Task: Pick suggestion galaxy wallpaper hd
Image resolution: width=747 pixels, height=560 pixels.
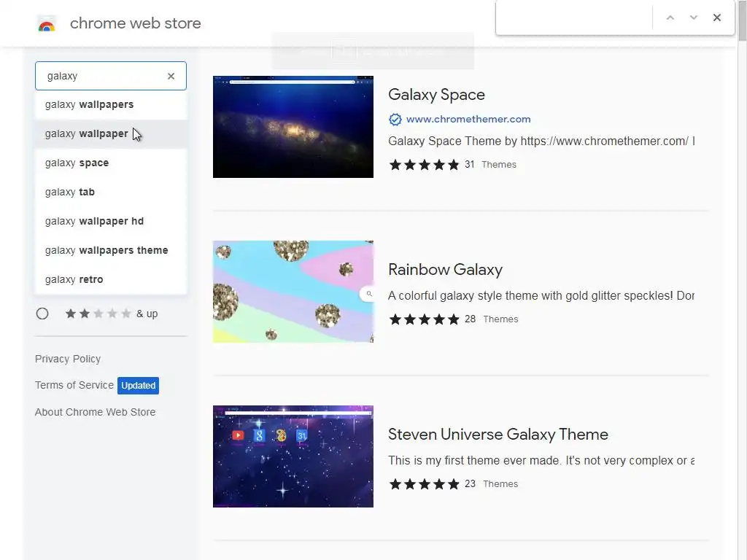Action: coord(111,221)
